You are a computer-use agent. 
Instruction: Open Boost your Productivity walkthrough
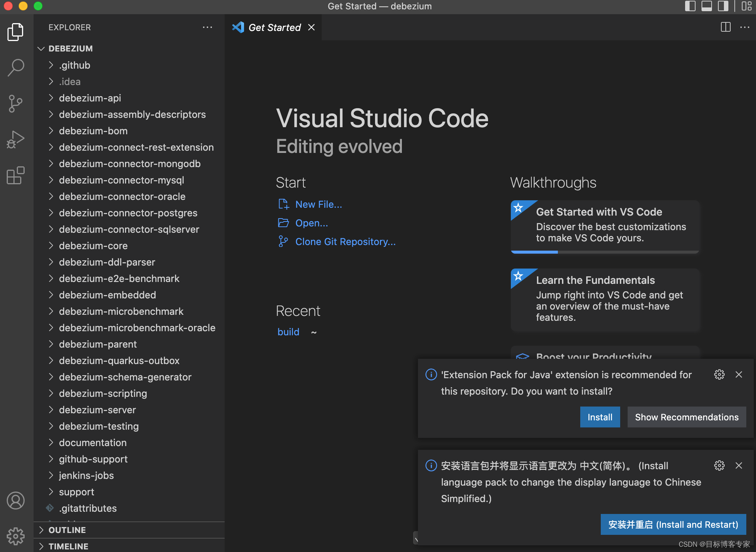pos(605,353)
